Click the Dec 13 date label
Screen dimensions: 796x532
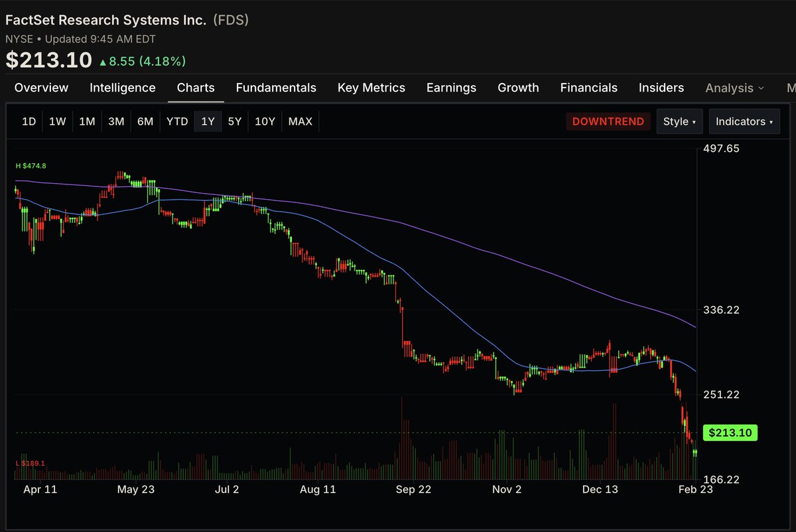click(x=601, y=490)
